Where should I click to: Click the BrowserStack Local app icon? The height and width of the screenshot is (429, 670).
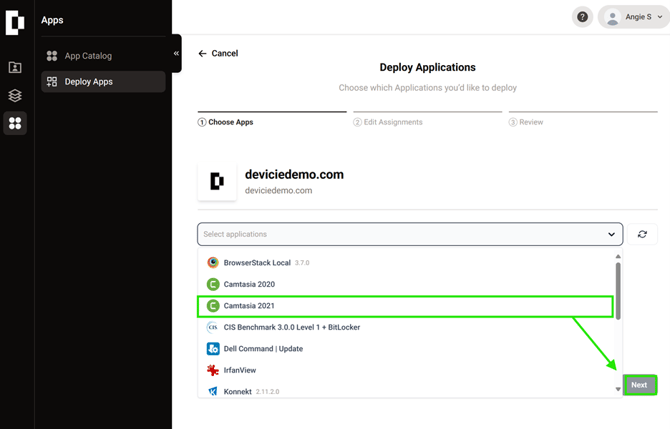pyautogui.click(x=213, y=263)
